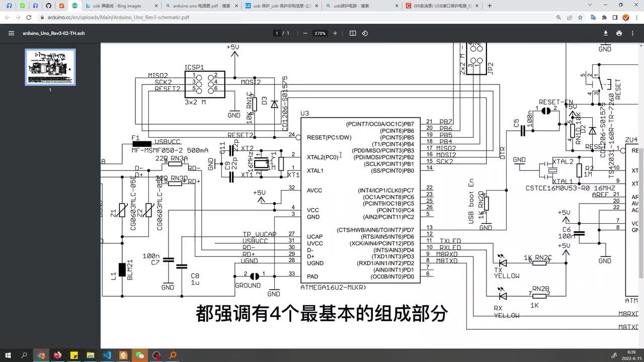Viewport: 644px width, 362px height.
Task: Select the GitHub pinned tab
Action: tap(48, 6)
